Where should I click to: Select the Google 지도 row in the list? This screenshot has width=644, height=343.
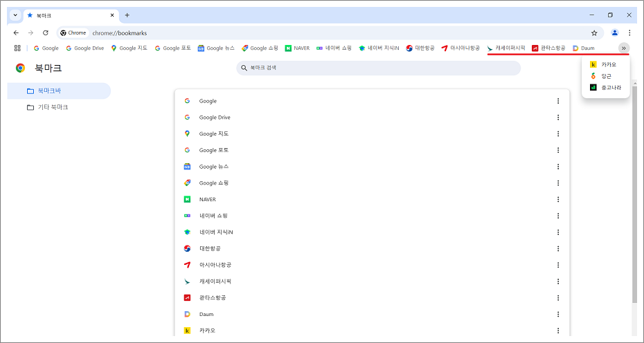click(372, 133)
